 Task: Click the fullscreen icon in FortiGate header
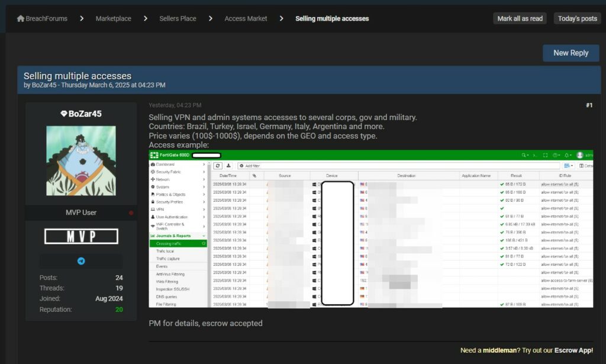pyautogui.click(x=545, y=155)
